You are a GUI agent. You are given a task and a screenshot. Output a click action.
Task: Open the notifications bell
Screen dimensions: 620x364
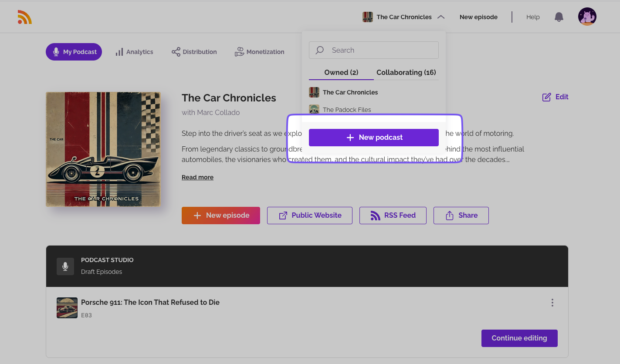coord(559,17)
